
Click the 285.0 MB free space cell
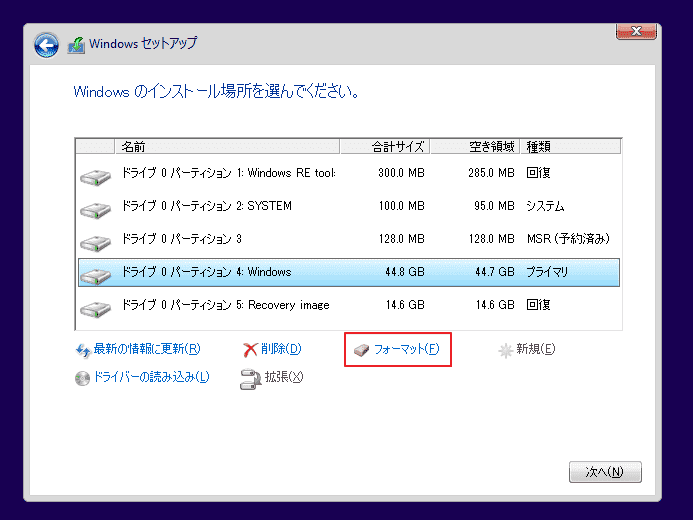click(x=491, y=173)
